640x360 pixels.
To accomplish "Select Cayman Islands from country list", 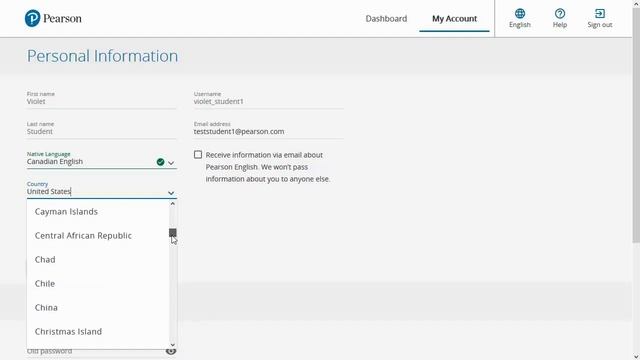I will pyautogui.click(x=98, y=211).
